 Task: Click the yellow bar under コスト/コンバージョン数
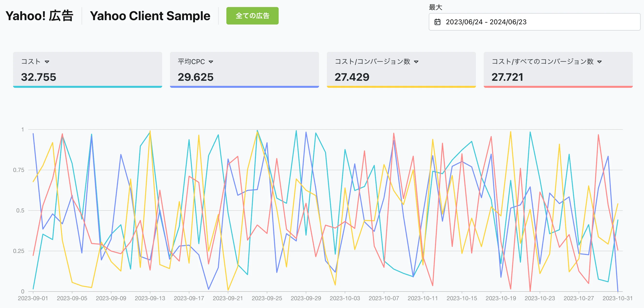click(x=401, y=87)
